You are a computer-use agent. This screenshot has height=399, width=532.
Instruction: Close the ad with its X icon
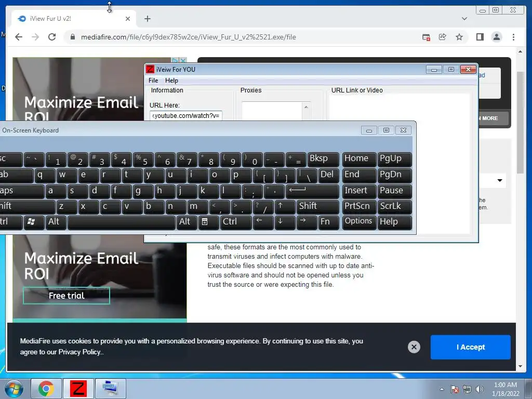183,60
